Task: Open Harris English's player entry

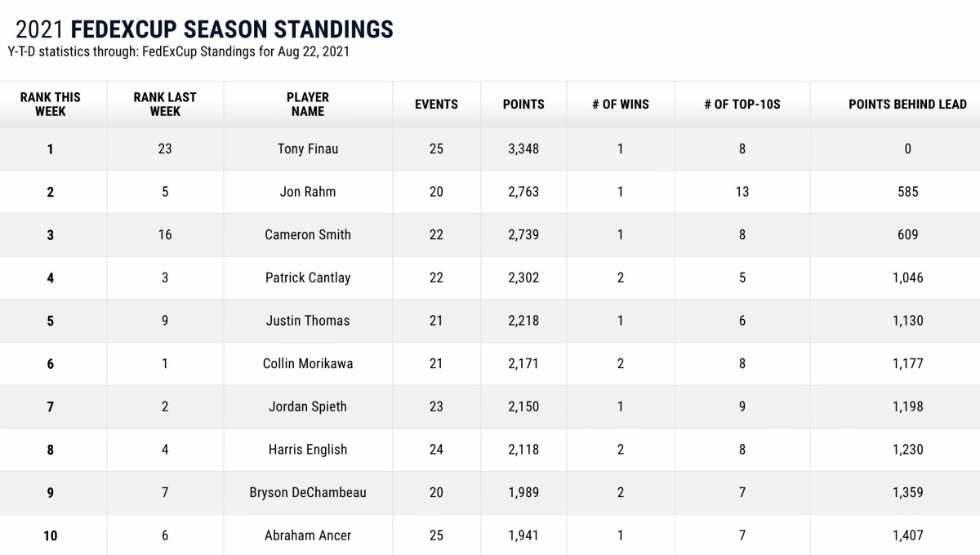Action: click(308, 450)
